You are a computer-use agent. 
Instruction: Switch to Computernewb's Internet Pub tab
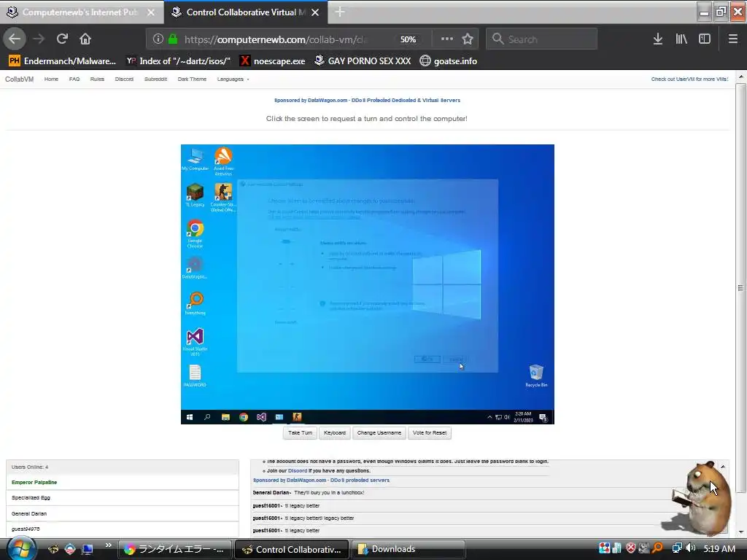tap(81, 12)
